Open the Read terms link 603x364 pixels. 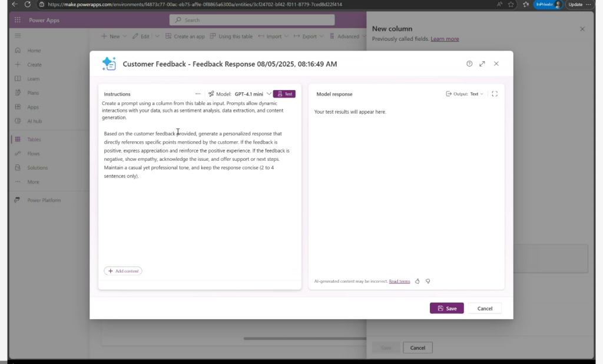[399, 282]
